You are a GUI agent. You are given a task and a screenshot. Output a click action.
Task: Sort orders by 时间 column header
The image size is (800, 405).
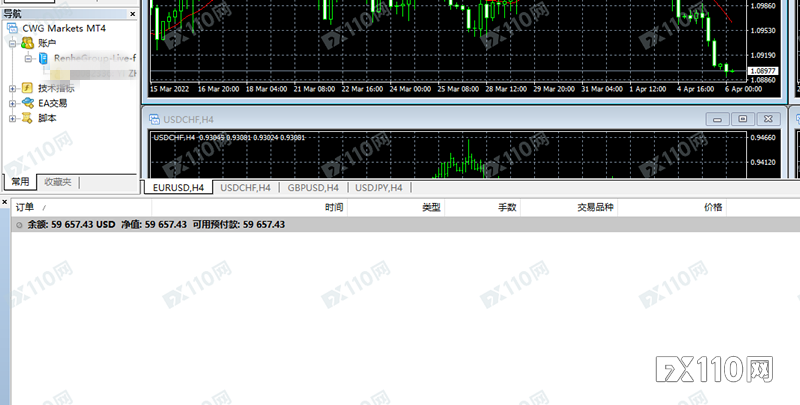[x=334, y=208]
